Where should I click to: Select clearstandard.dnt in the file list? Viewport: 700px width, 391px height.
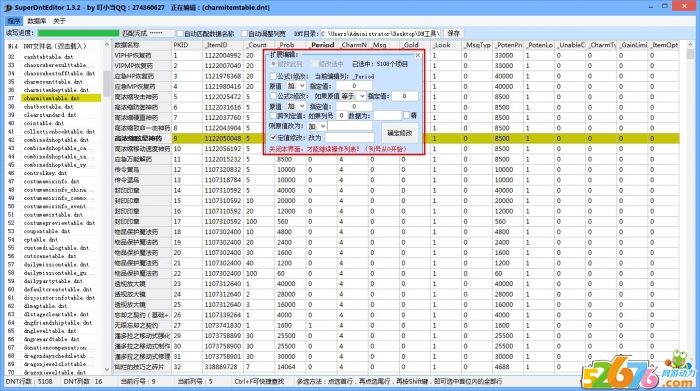50,115
